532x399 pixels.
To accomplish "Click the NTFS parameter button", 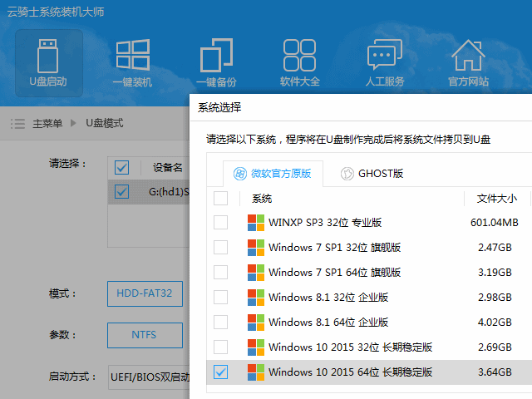I will click(145, 335).
